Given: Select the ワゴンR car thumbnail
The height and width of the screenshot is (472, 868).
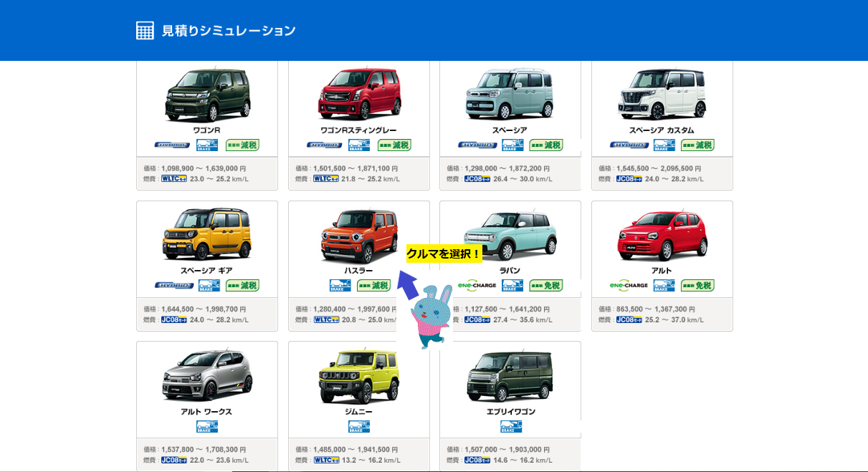Looking at the screenshot, I should [207, 95].
